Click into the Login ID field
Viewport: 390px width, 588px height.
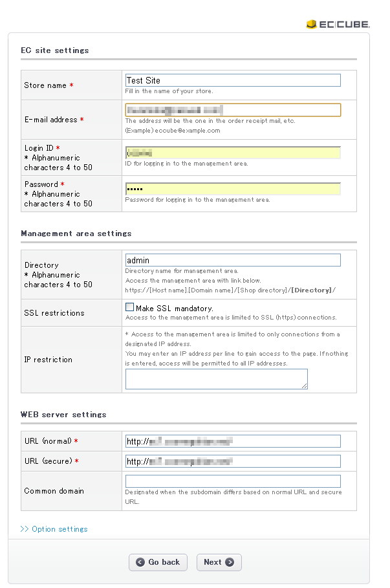click(233, 153)
